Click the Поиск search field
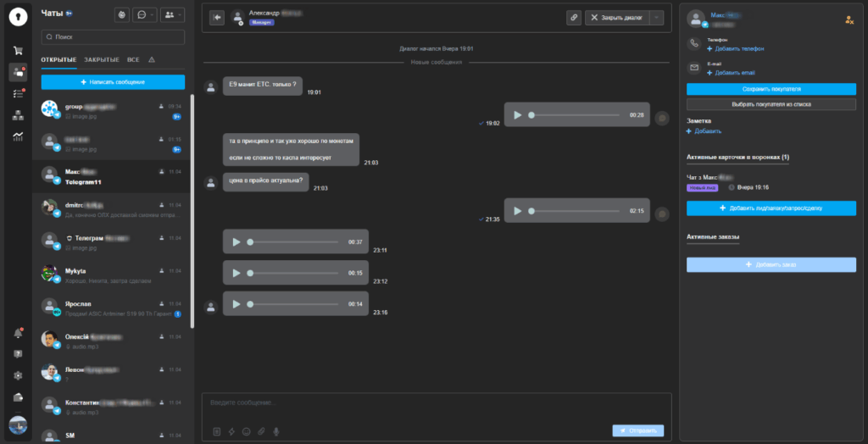The height and width of the screenshot is (444, 868). 113,37
